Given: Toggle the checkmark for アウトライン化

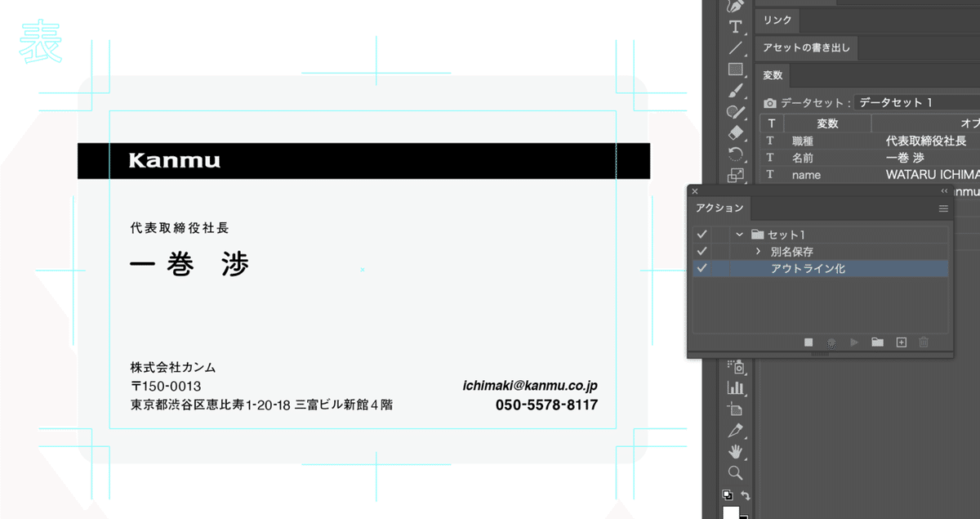Looking at the screenshot, I should point(702,268).
